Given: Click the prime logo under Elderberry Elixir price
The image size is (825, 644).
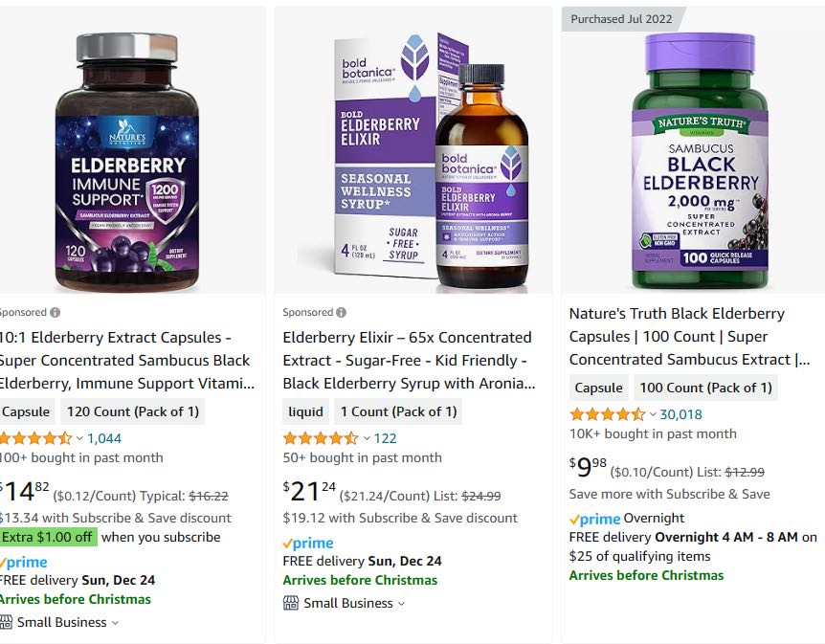Looking at the screenshot, I should pyautogui.click(x=308, y=543).
